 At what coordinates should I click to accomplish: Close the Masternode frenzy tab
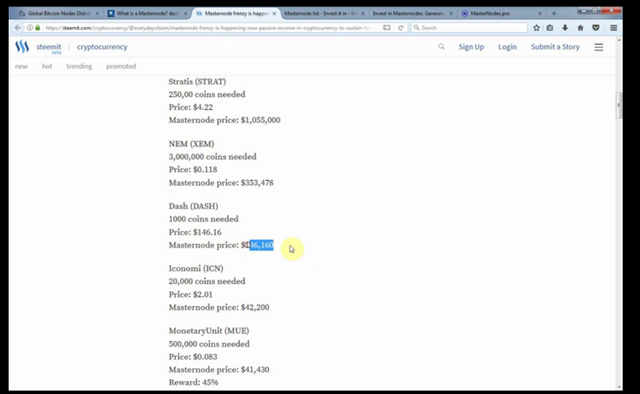click(274, 13)
